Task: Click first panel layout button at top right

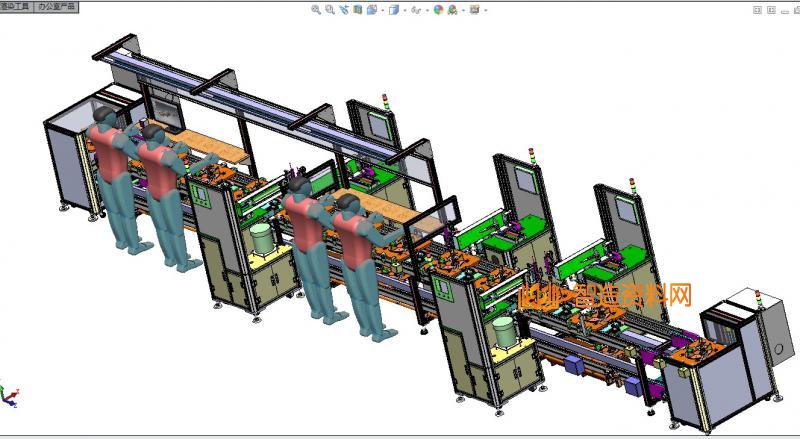Action: 757,10
